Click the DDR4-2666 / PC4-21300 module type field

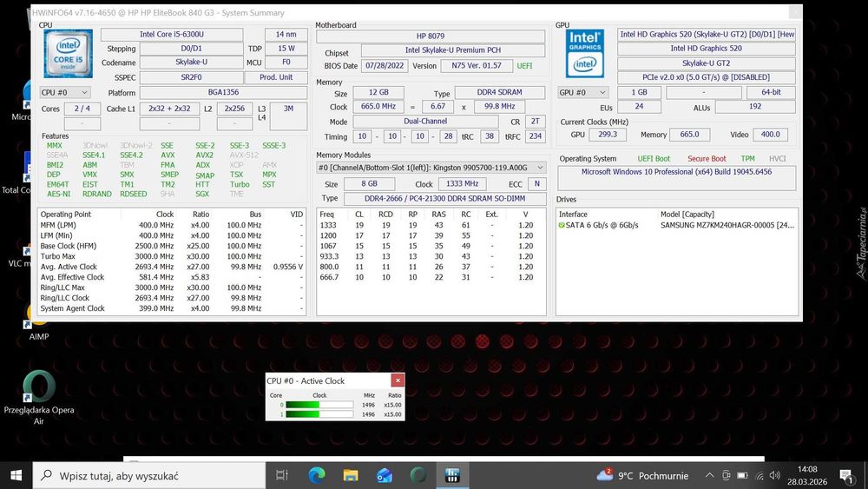click(x=445, y=198)
